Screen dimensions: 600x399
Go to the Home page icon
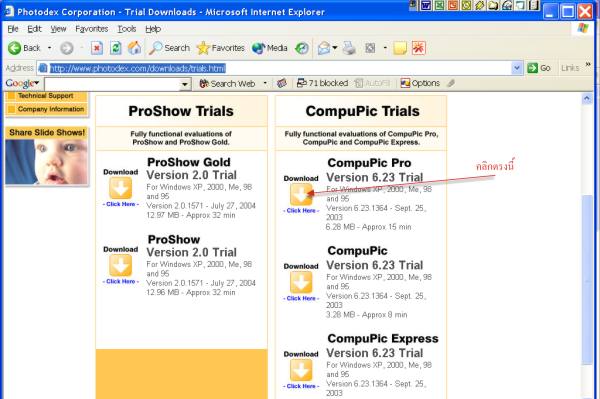point(134,48)
